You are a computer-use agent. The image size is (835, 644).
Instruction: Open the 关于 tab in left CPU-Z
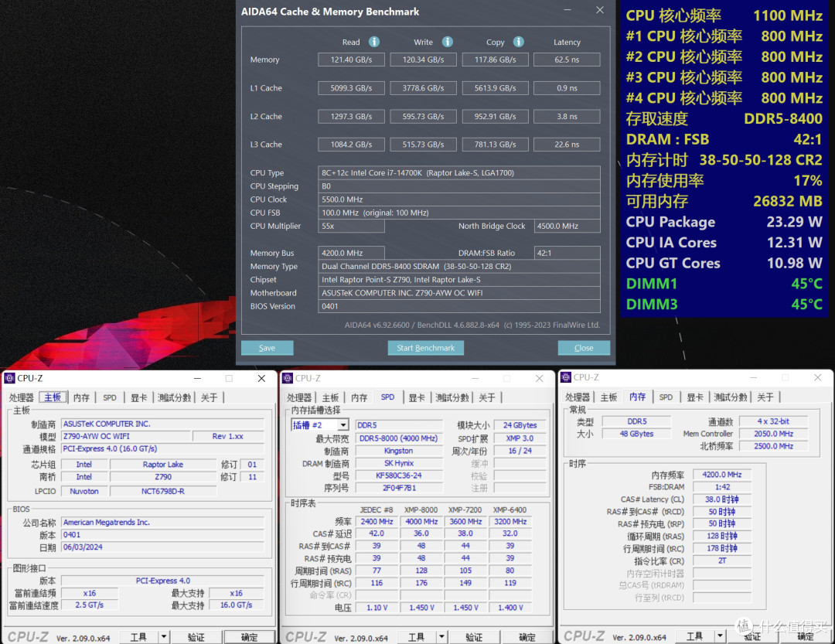[x=210, y=397]
